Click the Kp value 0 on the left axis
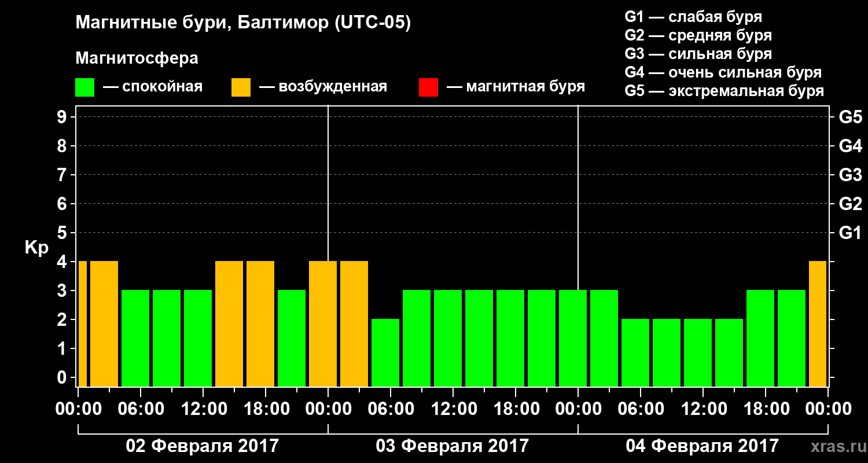The width and height of the screenshot is (868, 463). 63,378
